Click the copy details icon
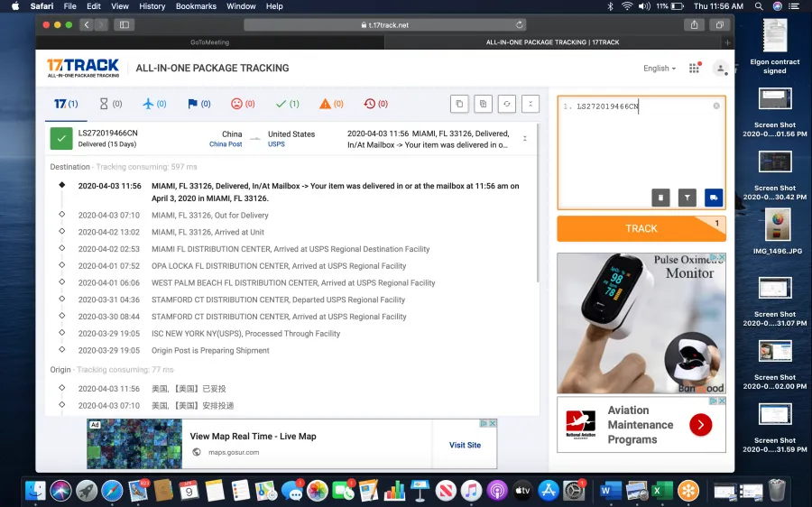The width and height of the screenshot is (812, 507). click(484, 104)
